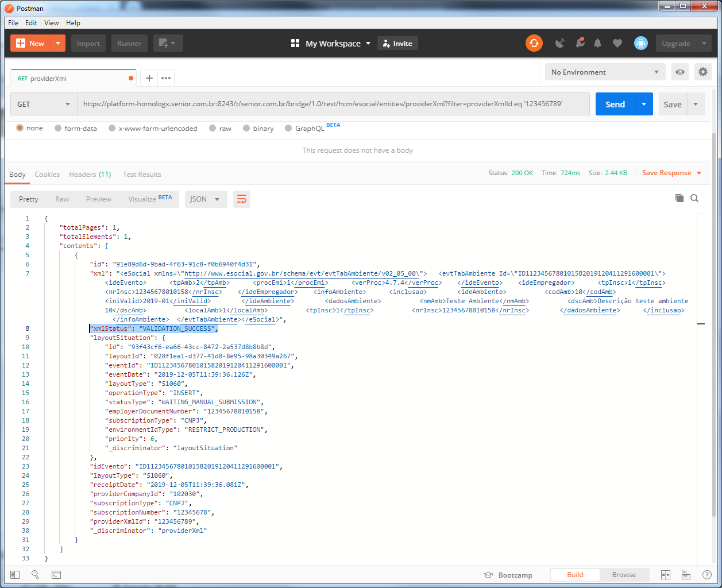Change JSON response format dropdown
Viewport: 722px width, 588px height.
tap(206, 199)
